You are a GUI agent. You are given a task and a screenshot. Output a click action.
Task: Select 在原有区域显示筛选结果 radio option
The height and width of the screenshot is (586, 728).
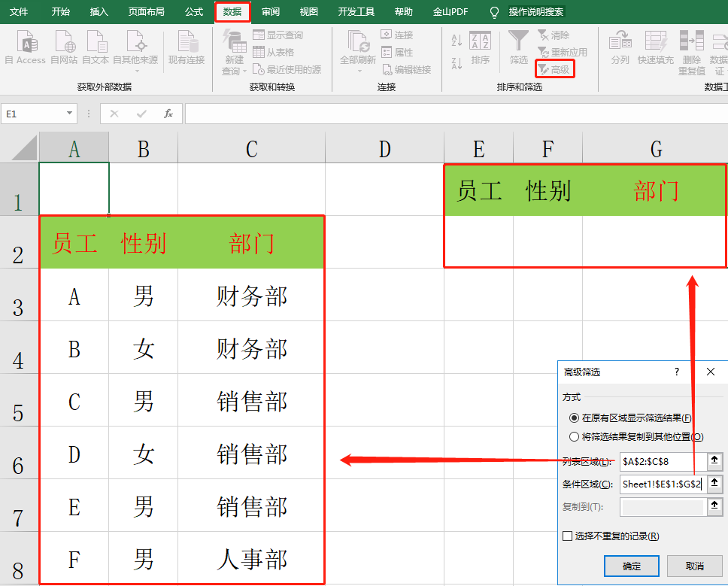[x=574, y=418]
